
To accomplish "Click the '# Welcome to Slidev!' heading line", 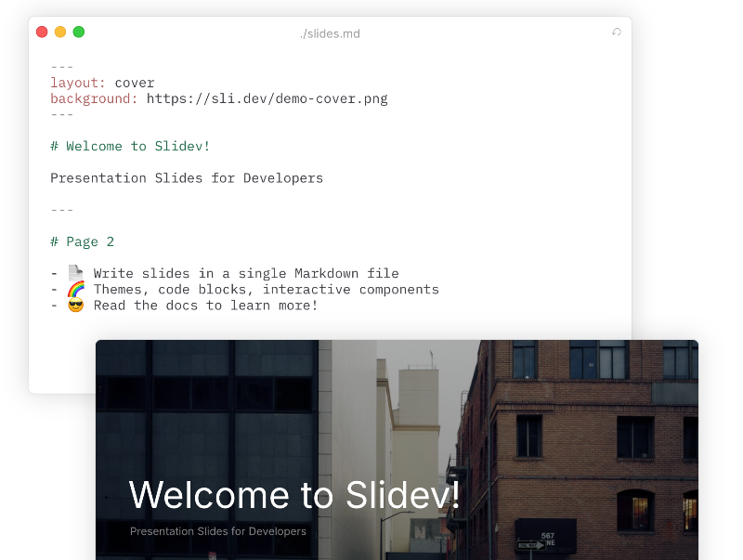I will (130, 146).
